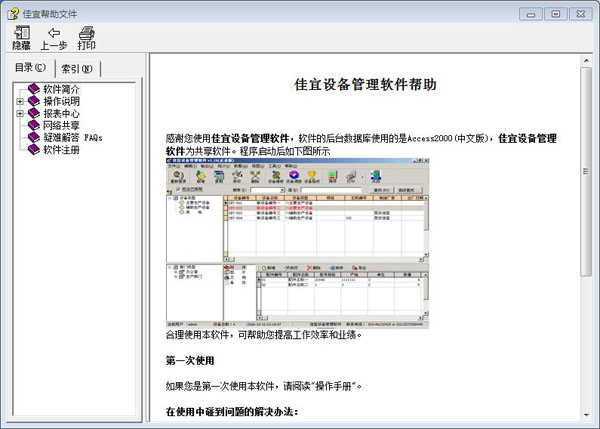
Task: Click the scroll up arrow of content pane
Action: click(586, 60)
